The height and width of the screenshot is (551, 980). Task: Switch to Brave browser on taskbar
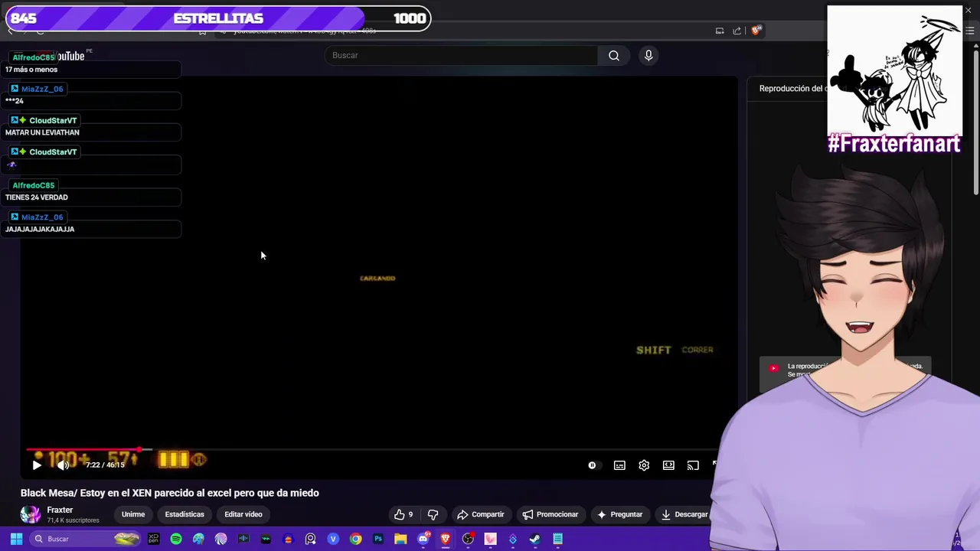click(445, 539)
